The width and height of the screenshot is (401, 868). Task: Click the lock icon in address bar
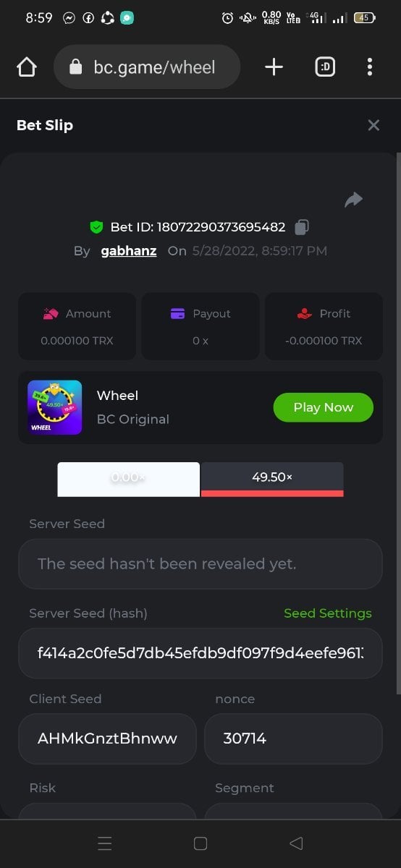point(75,67)
